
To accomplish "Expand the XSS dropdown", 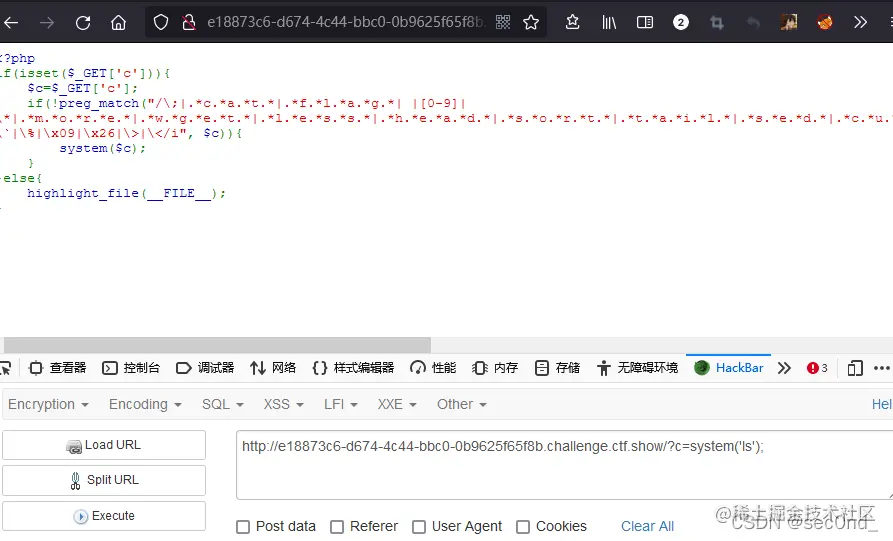I will [283, 404].
